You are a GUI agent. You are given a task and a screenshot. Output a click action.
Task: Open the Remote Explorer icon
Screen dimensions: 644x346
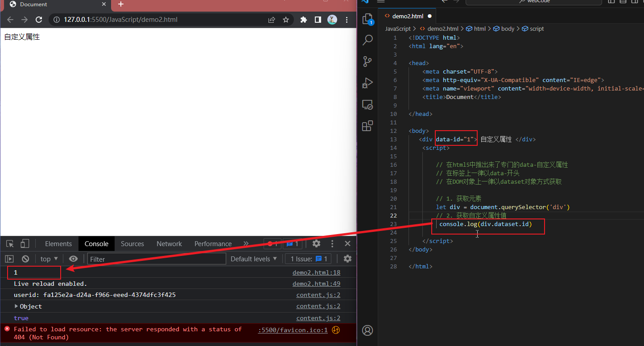367,105
